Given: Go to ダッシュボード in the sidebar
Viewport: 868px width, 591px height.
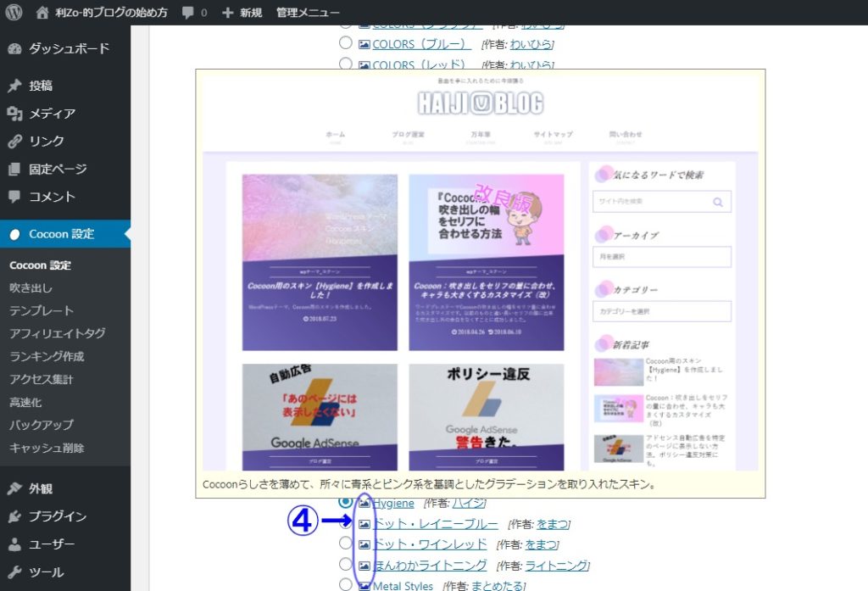Looking at the screenshot, I should tap(69, 49).
